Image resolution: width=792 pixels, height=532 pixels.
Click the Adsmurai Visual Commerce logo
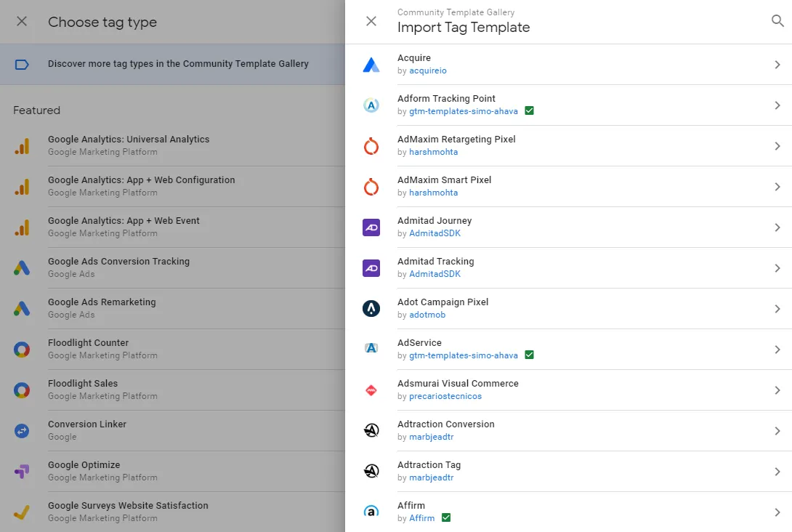click(371, 390)
